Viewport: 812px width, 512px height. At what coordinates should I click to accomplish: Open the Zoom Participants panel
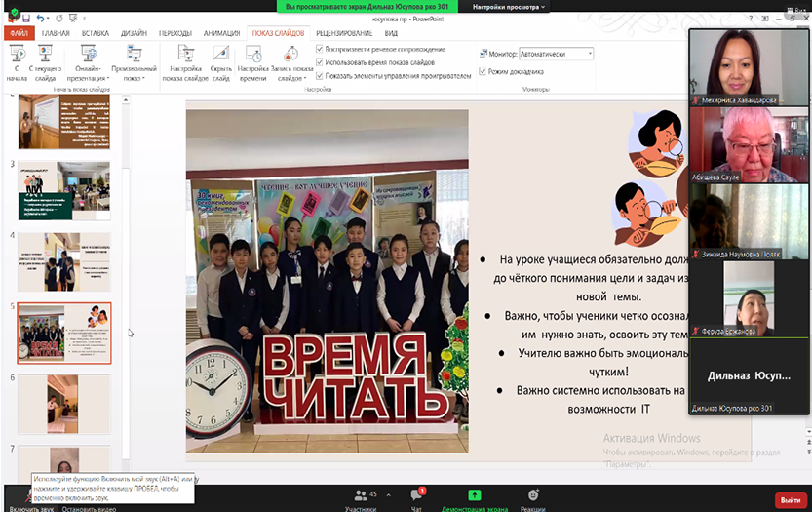point(361,498)
